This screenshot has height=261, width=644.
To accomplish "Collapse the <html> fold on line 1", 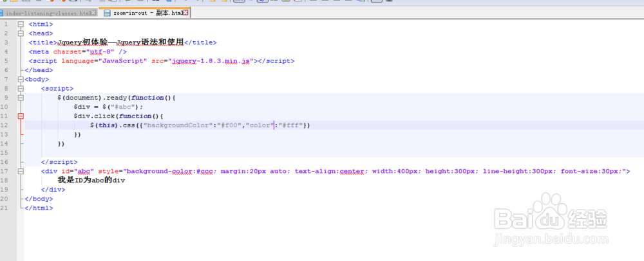I will point(21,24).
